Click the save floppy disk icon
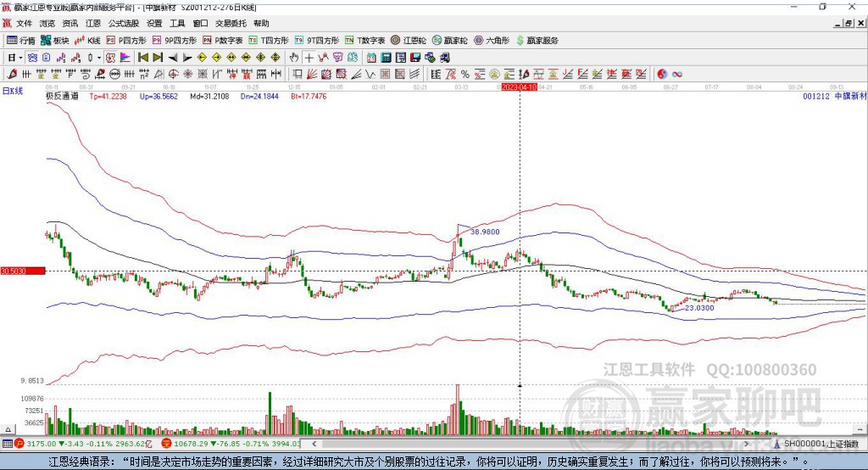The width and height of the screenshot is (868, 470). (x=415, y=58)
